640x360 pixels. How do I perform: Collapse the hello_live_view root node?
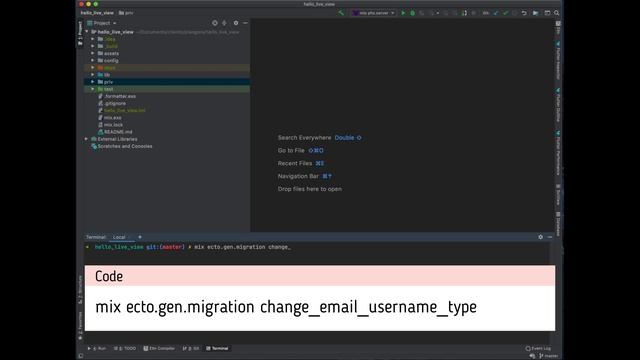click(87, 32)
